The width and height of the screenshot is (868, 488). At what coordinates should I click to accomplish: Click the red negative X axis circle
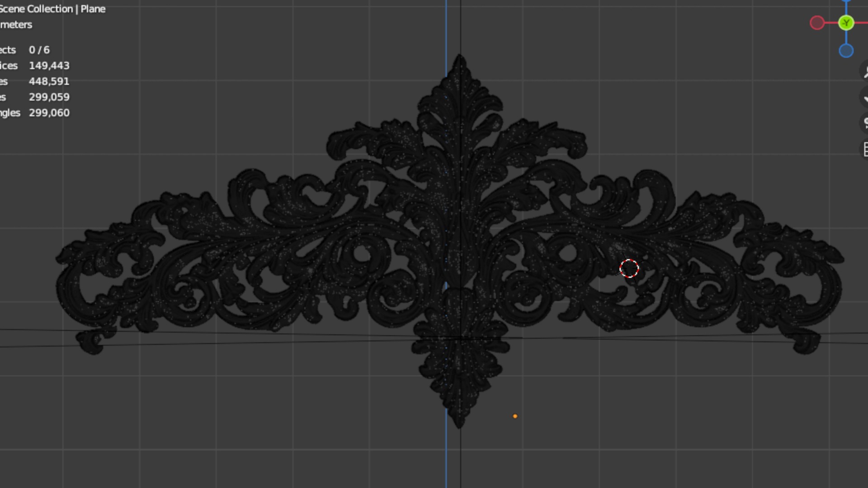click(x=817, y=23)
